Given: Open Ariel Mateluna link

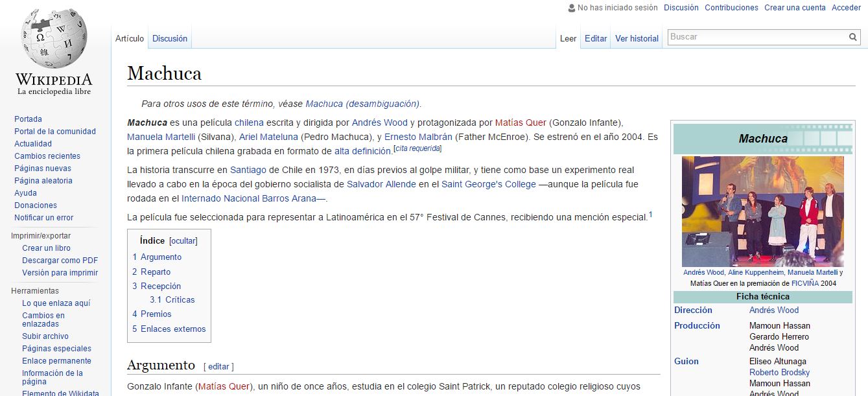Looking at the screenshot, I should [x=268, y=137].
